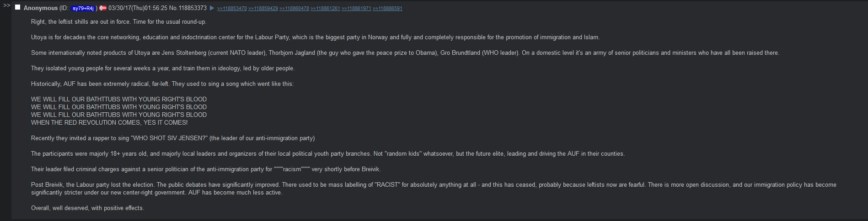Click the 'WHO SHOT SIV JENSEN?' sentence
This screenshot has height=221, width=868.
pos(173,138)
